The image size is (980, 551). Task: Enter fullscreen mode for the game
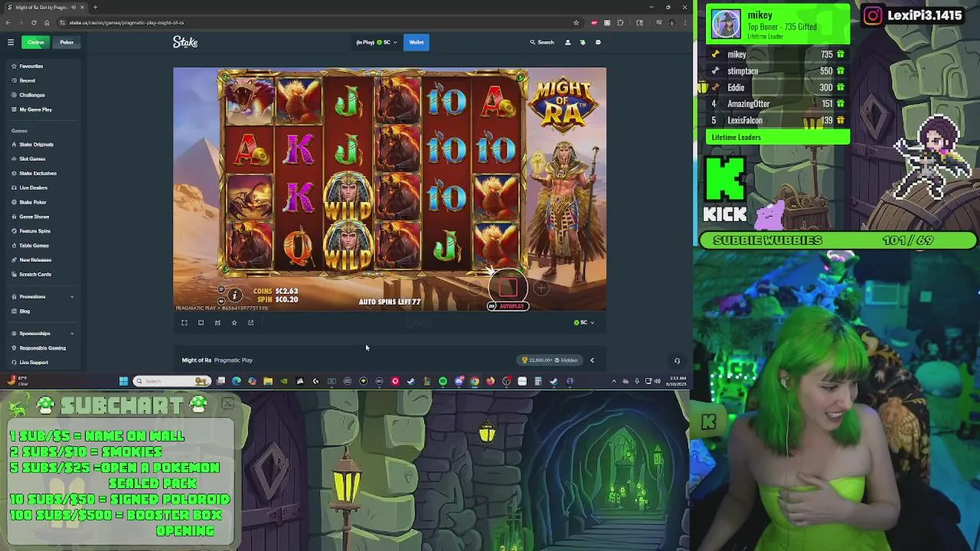tap(184, 322)
